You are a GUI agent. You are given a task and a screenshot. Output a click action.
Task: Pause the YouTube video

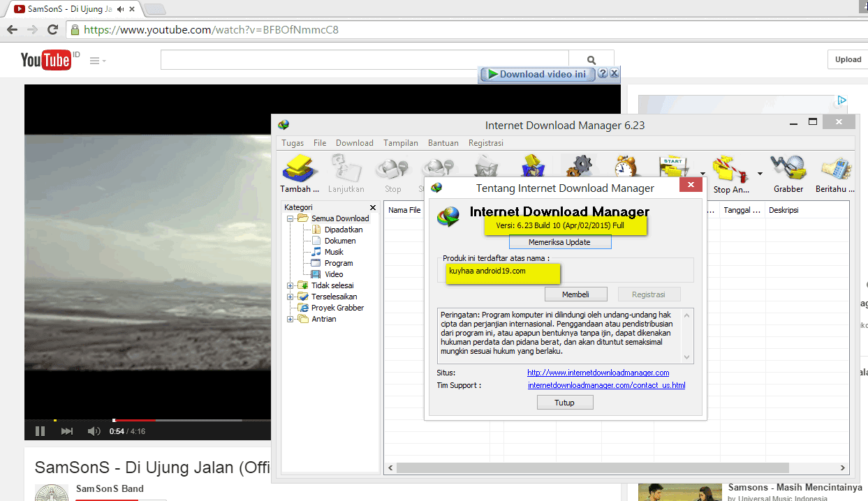pos(40,431)
